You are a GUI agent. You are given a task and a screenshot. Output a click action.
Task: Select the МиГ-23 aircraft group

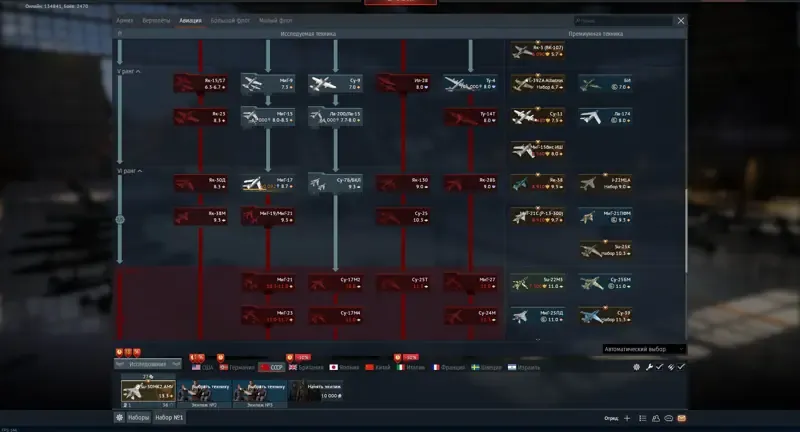268,316
